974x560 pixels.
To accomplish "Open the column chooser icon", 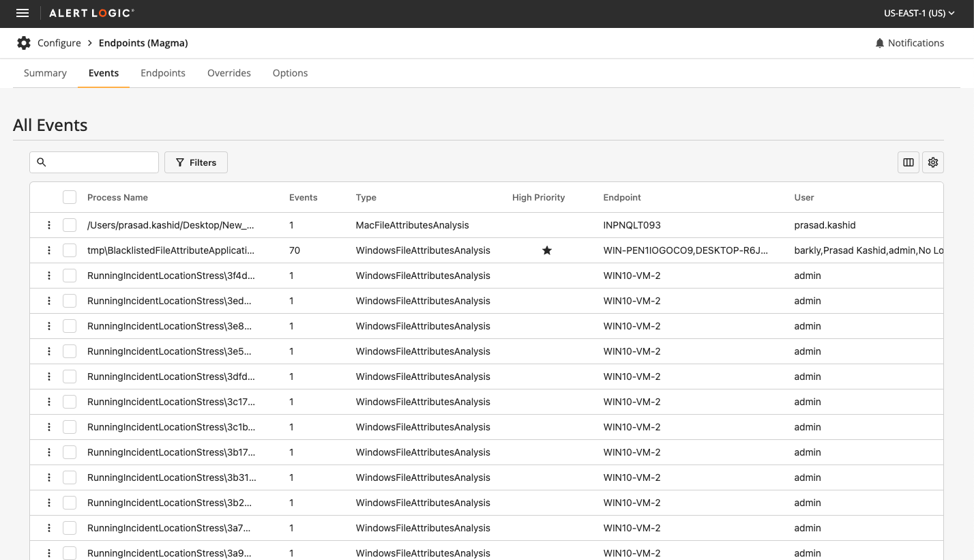I will 908,162.
